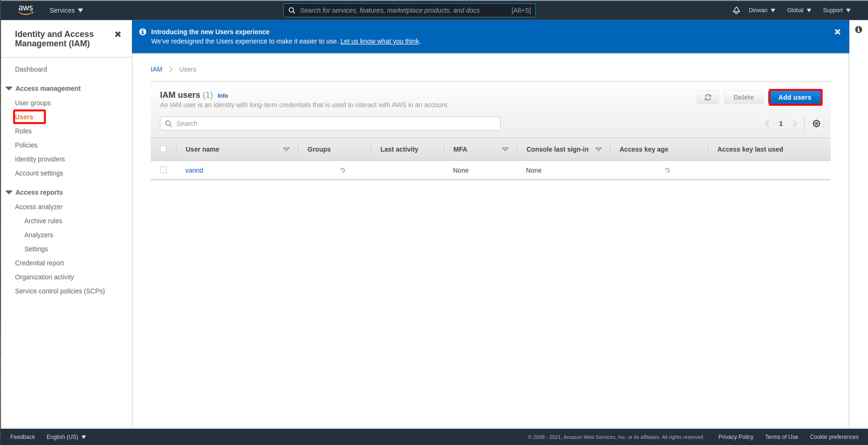Go to Archive rules
Screen dimensions: 868x445
click(x=43, y=221)
